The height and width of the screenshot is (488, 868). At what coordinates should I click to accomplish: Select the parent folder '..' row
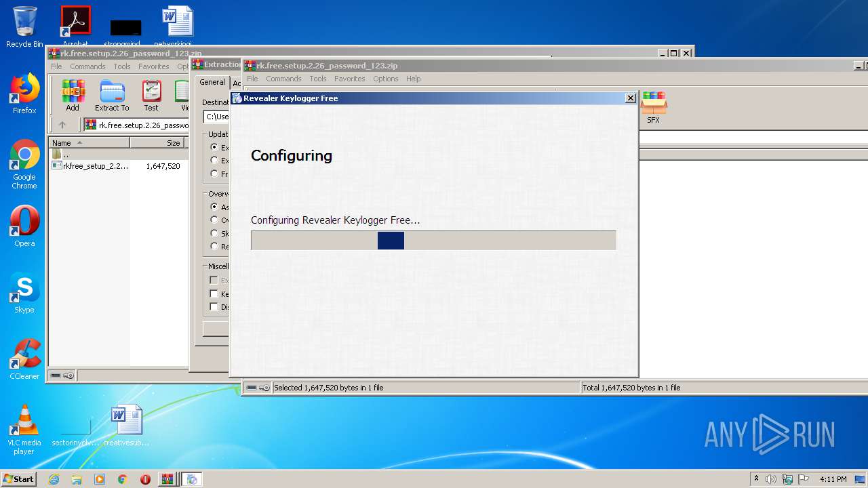119,155
